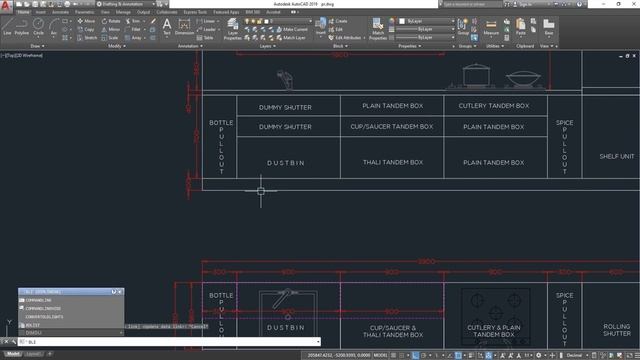The height and width of the screenshot is (360, 640).
Task: Open the Drafting & Annotation workspace dropdown
Action: [x=126, y=4]
